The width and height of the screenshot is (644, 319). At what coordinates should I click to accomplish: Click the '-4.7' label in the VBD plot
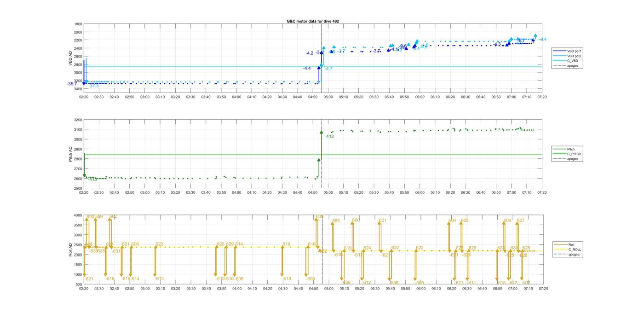328,69
